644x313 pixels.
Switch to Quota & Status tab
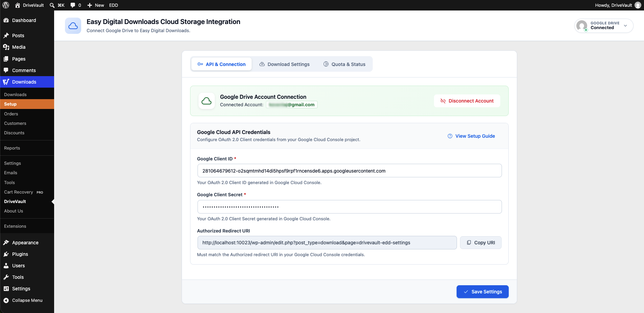pos(344,64)
